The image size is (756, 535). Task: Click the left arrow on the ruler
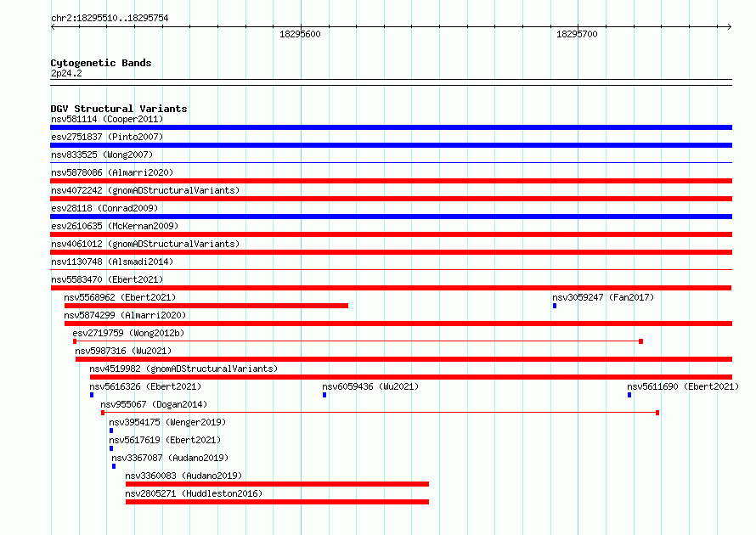point(53,27)
